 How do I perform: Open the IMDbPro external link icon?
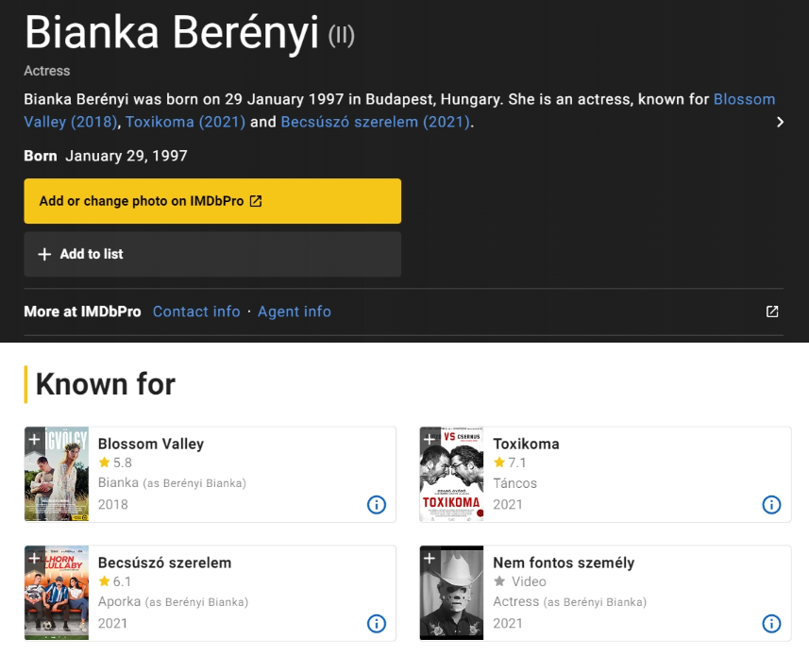coord(772,311)
